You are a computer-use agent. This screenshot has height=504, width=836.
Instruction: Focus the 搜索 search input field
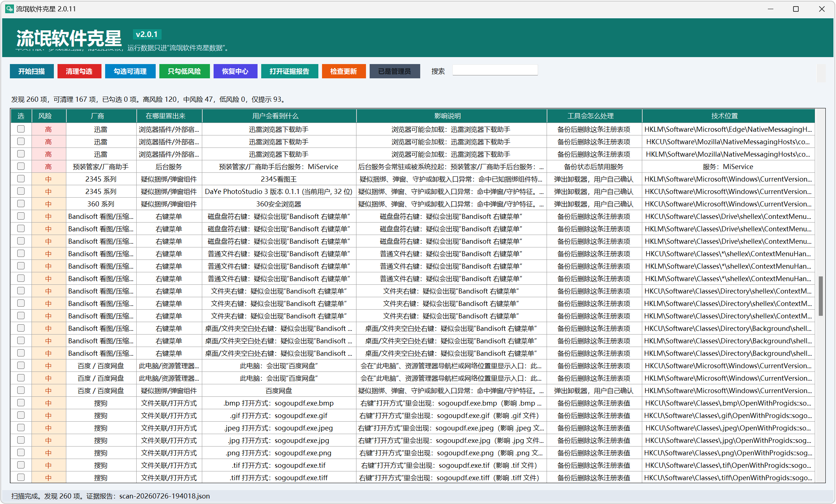(x=495, y=70)
